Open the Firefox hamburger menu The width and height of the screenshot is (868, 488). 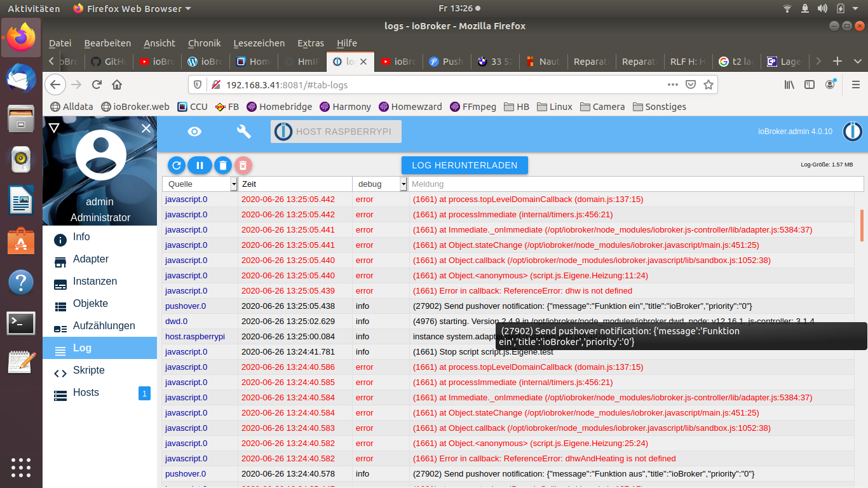pos(855,85)
